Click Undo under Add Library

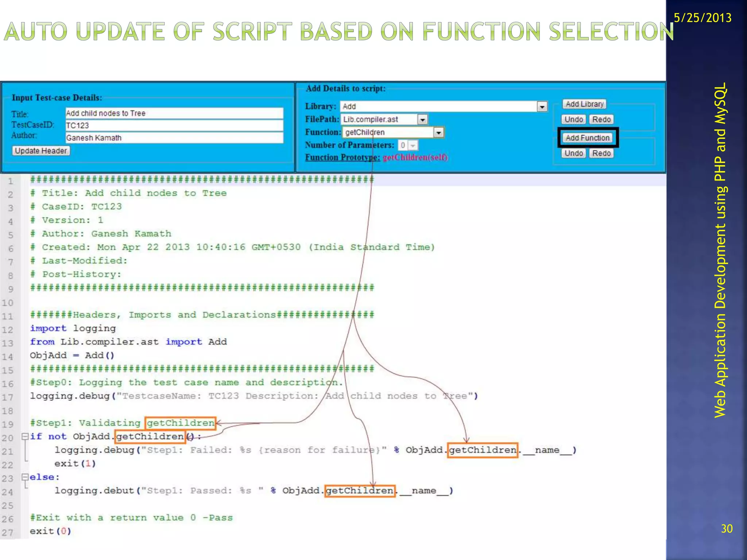point(574,120)
